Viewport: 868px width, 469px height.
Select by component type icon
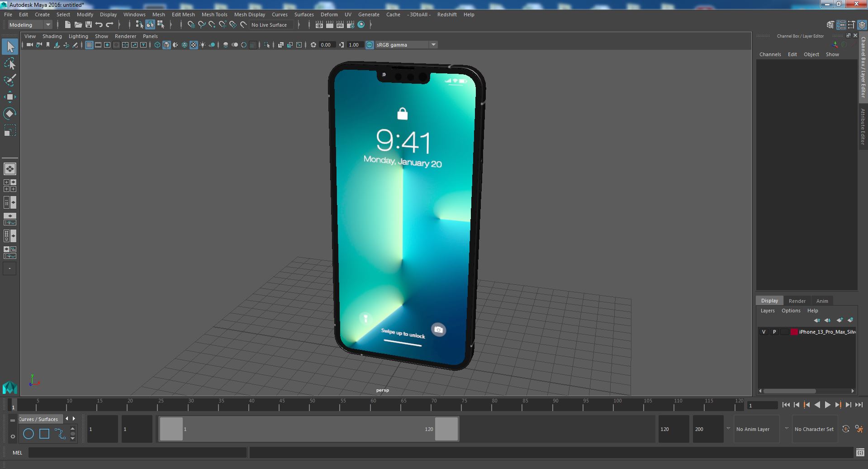(x=161, y=25)
